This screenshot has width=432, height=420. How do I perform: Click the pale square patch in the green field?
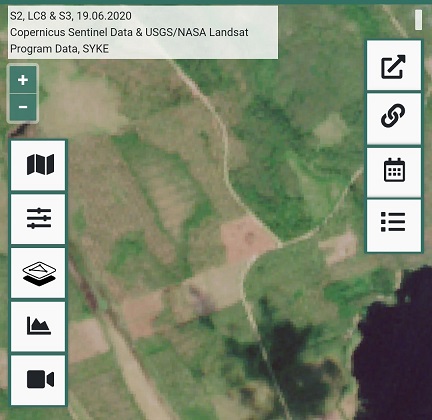pyautogui.click(x=330, y=130)
